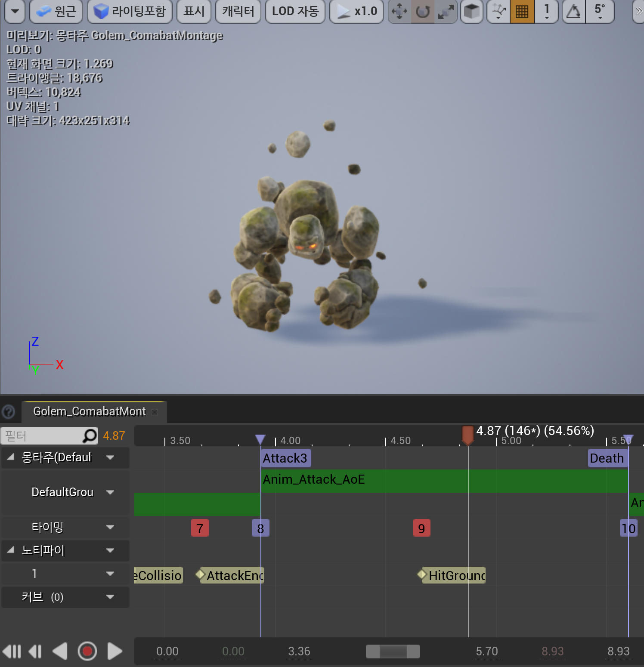Toggle 라이팅포함 lighting mode
This screenshot has width=644, height=667.
pos(129,12)
